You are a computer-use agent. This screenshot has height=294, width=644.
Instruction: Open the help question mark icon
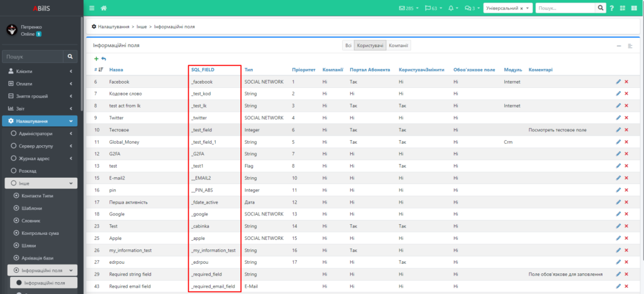[611, 8]
